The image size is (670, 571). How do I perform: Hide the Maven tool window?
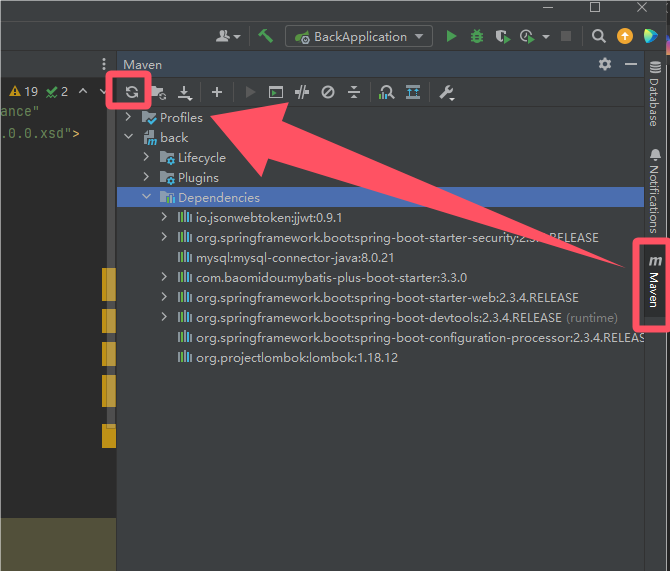click(x=631, y=65)
